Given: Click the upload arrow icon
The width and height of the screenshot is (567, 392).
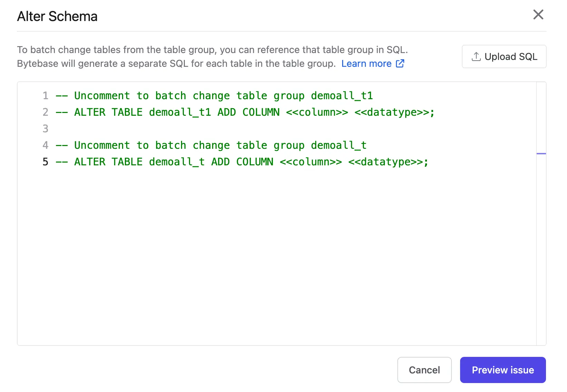Looking at the screenshot, I should coord(476,56).
